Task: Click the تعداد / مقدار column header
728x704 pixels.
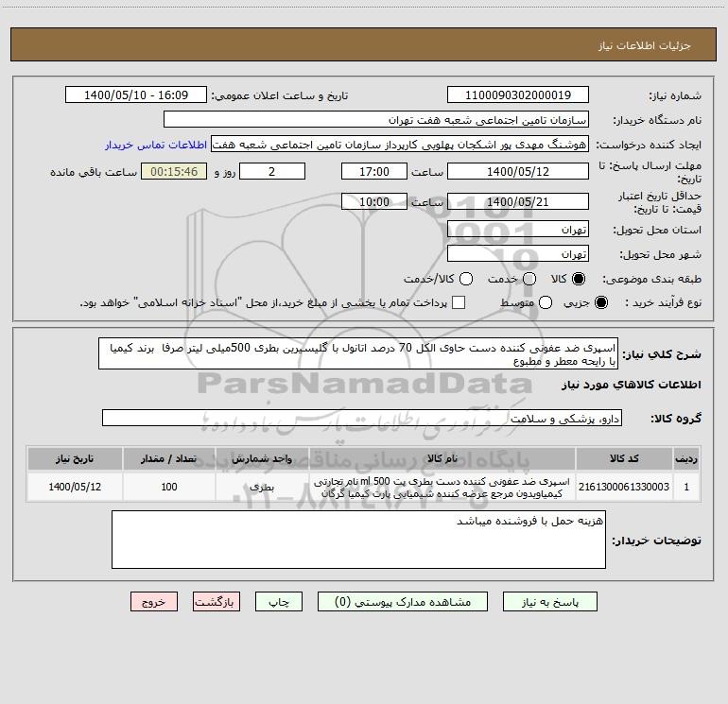Action: pos(169,459)
